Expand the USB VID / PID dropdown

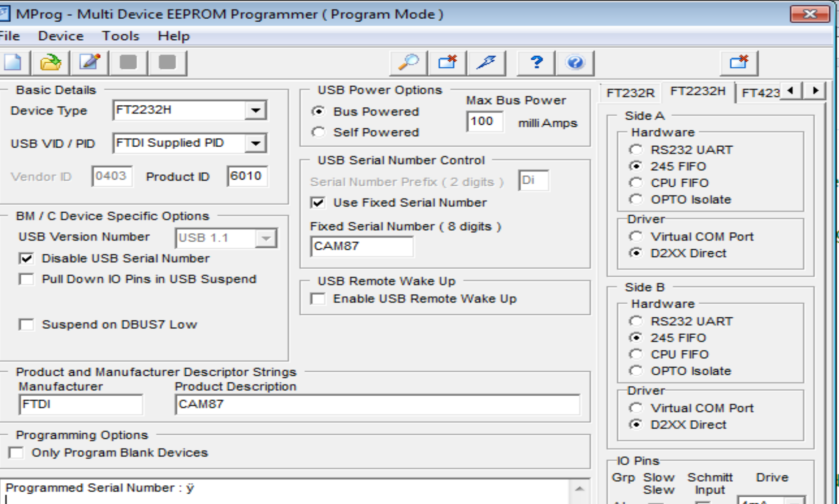point(255,143)
